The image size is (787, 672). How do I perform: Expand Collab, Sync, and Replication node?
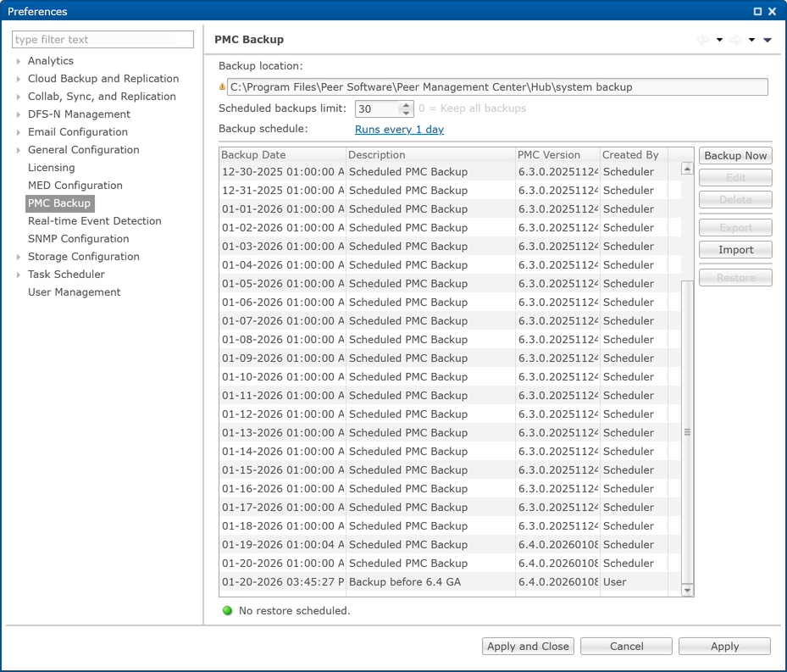pyautogui.click(x=18, y=97)
